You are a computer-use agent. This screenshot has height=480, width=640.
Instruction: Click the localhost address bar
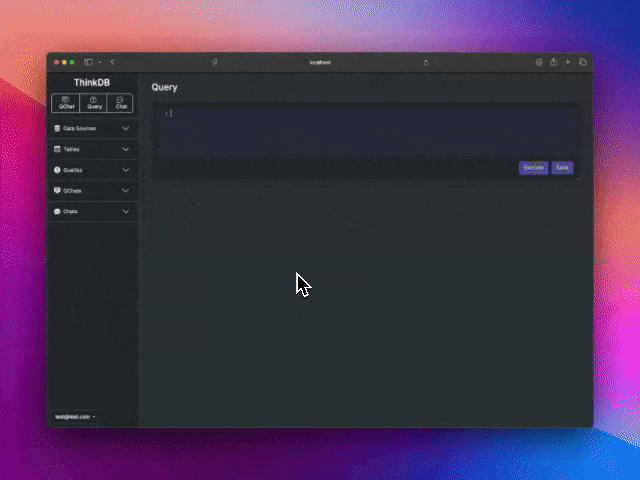[x=320, y=62]
